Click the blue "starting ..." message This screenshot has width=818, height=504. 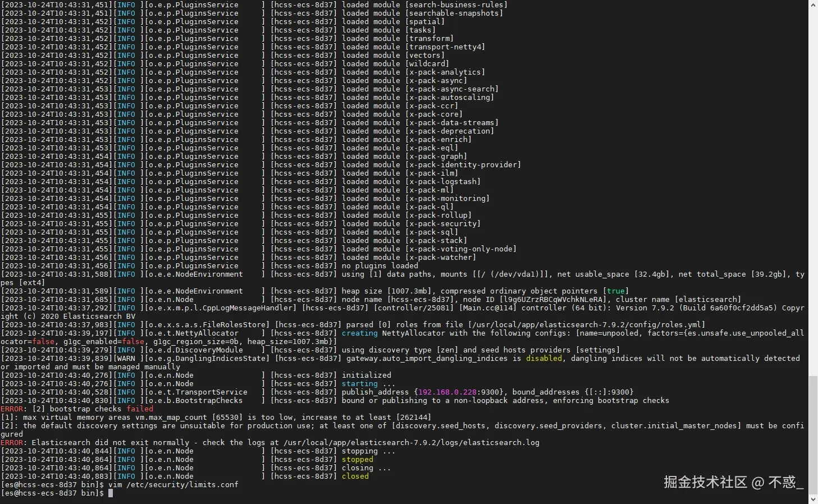[x=368, y=384]
